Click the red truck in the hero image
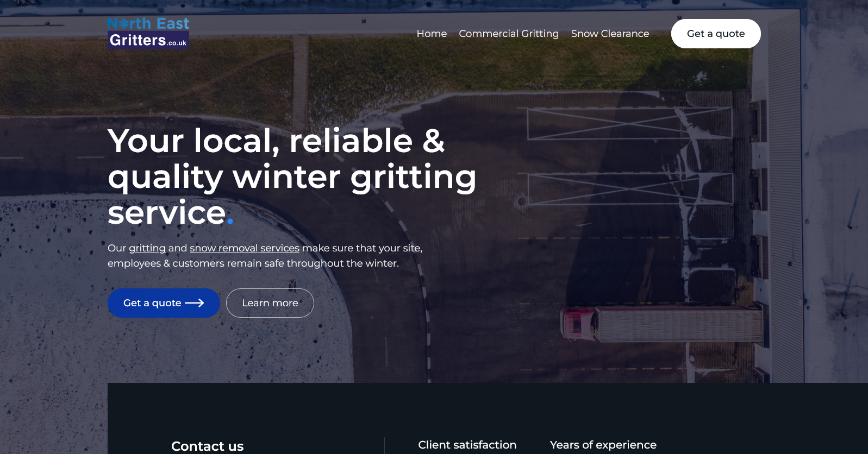 click(x=578, y=324)
